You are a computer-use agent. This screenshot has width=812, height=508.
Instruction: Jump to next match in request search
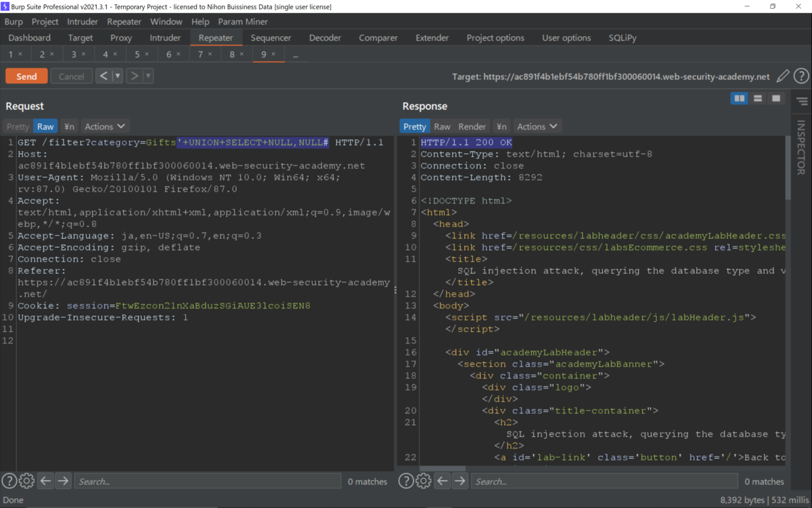(63, 481)
